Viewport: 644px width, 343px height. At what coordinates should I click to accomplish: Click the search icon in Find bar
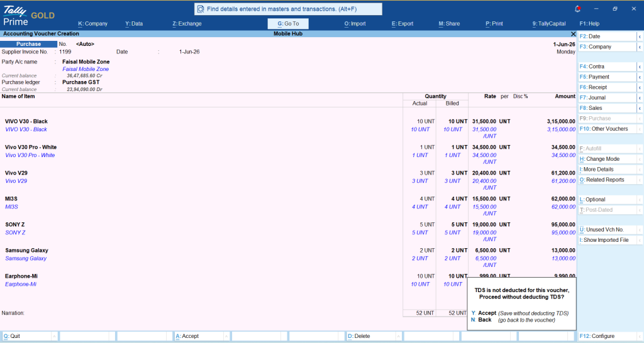[201, 9]
